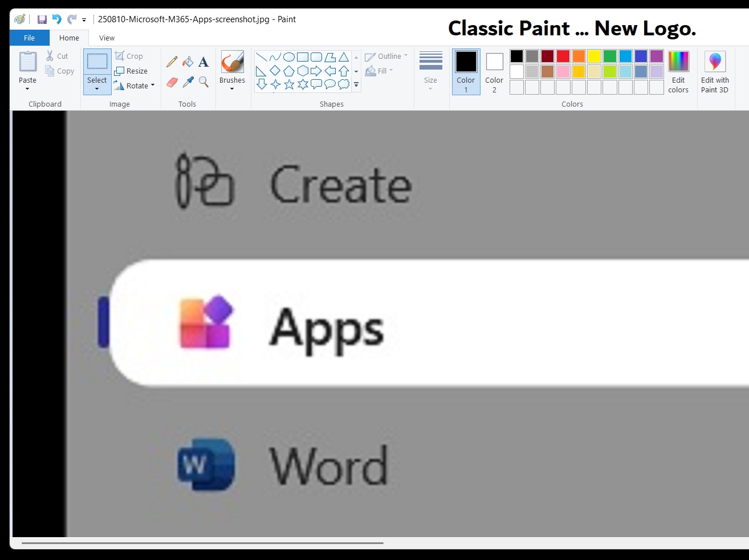Click the Resize button

pos(132,71)
